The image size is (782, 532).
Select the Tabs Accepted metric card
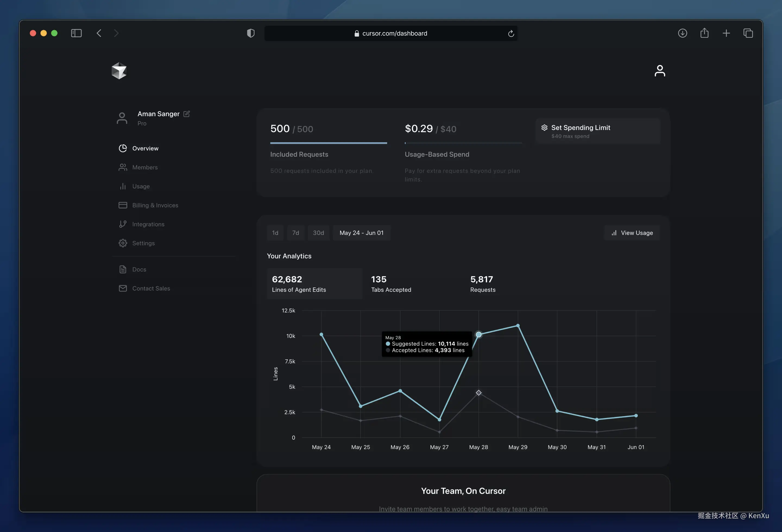pos(391,283)
